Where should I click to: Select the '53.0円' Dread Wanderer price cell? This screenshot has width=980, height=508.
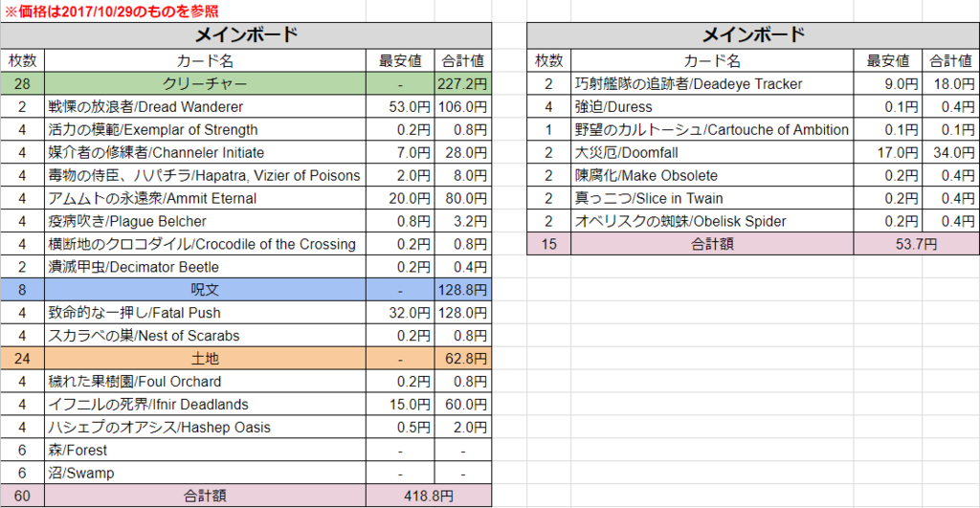(400, 107)
